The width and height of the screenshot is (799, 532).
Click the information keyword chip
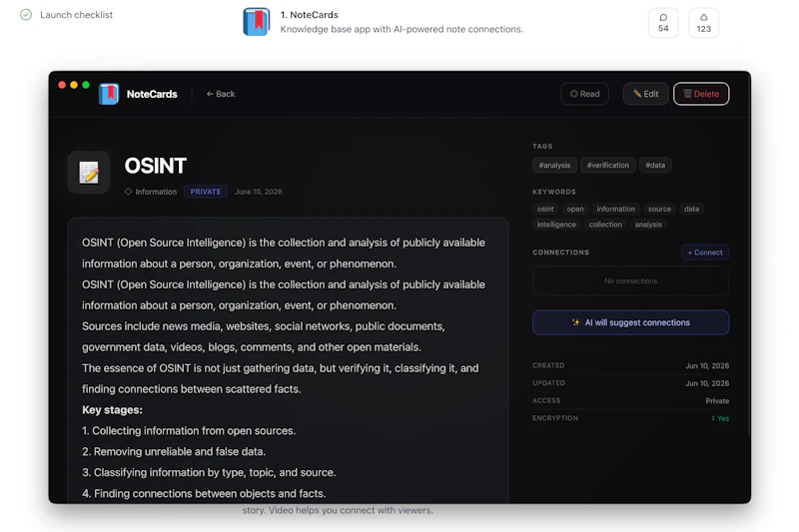[x=616, y=209]
